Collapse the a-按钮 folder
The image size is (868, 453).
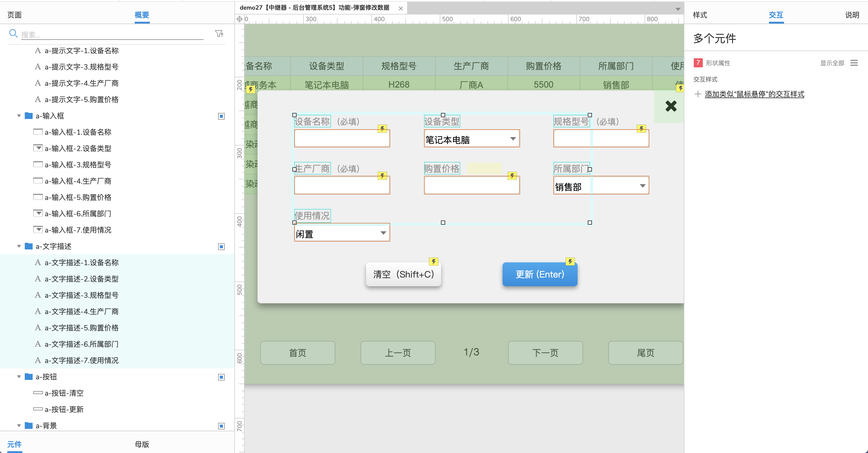(19, 377)
